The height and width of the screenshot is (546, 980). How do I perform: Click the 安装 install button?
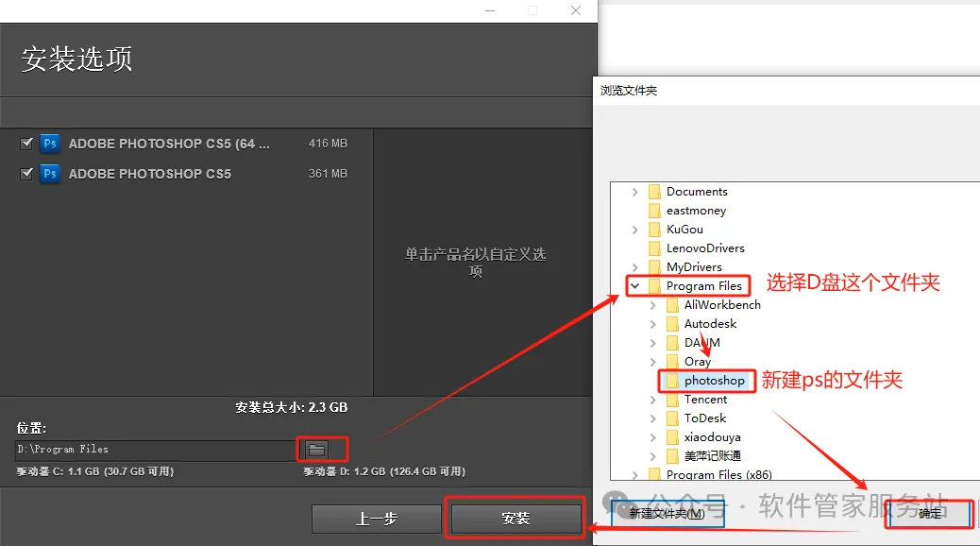click(515, 519)
